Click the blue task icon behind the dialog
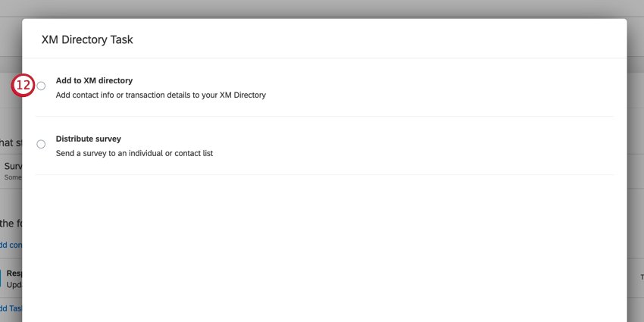The height and width of the screenshot is (322, 644). (1, 278)
